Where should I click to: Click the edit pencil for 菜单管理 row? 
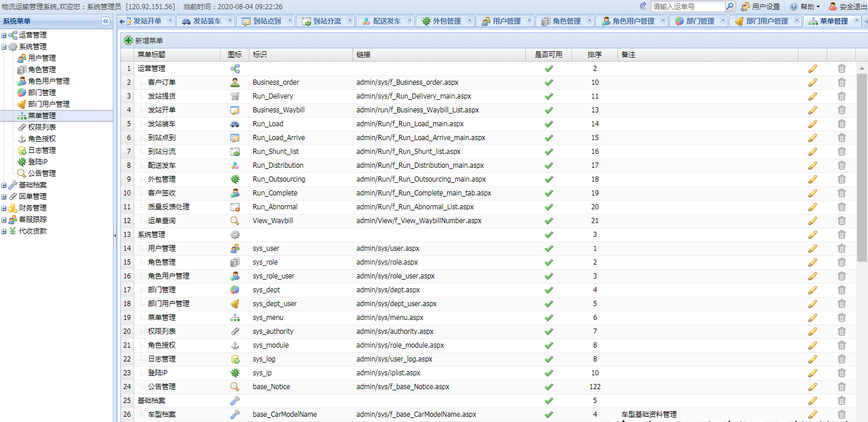pyautogui.click(x=812, y=318)
